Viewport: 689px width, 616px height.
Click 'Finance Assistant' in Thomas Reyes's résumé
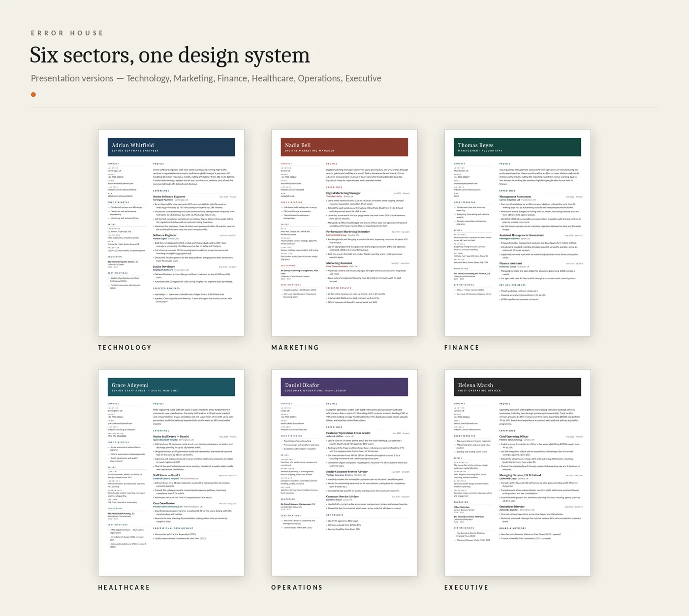point(511,263)
